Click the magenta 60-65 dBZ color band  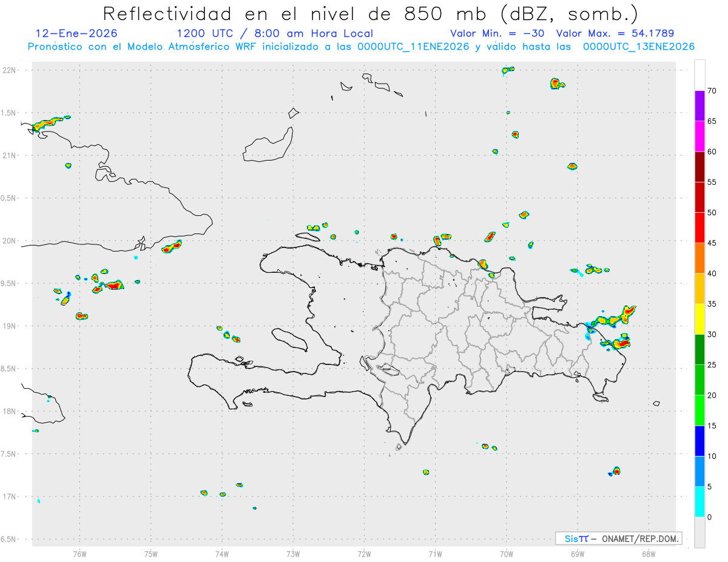pos(699,136)
